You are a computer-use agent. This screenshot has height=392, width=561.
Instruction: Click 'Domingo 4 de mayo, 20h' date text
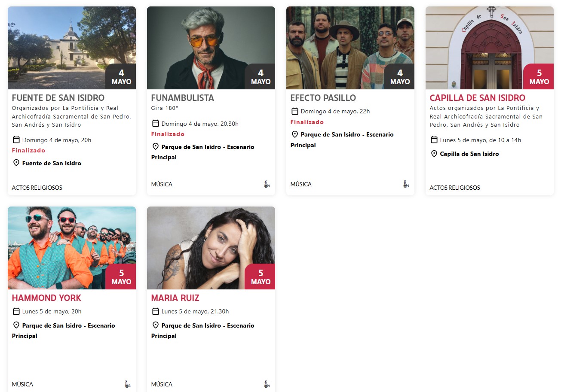(57, 140)
